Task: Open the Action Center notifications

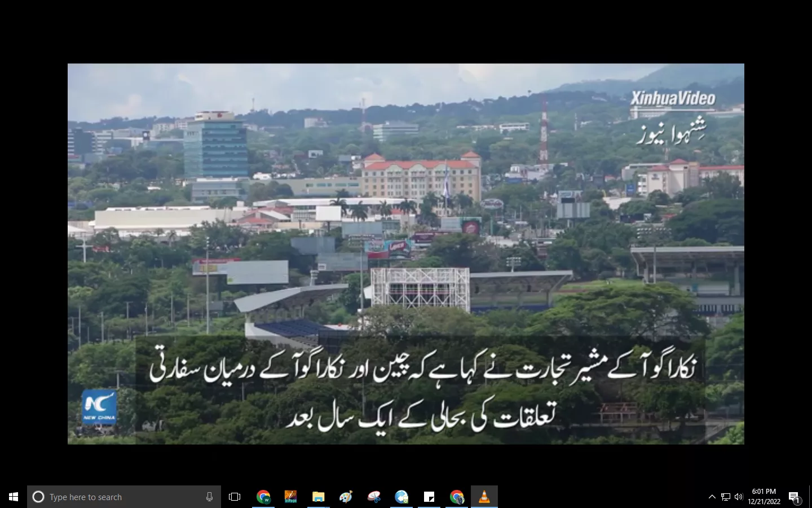Action: tap(795, 497)
